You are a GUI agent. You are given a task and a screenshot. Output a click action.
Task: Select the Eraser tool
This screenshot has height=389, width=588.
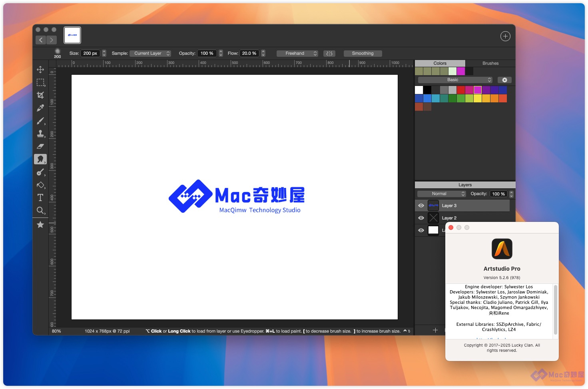pyautogui.click(x=40, y=146)
